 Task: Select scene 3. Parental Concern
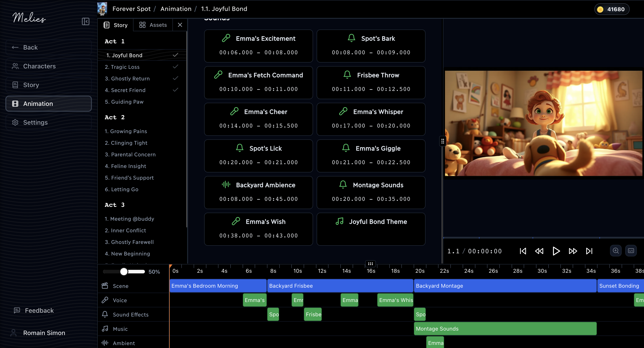pos(142,155)
